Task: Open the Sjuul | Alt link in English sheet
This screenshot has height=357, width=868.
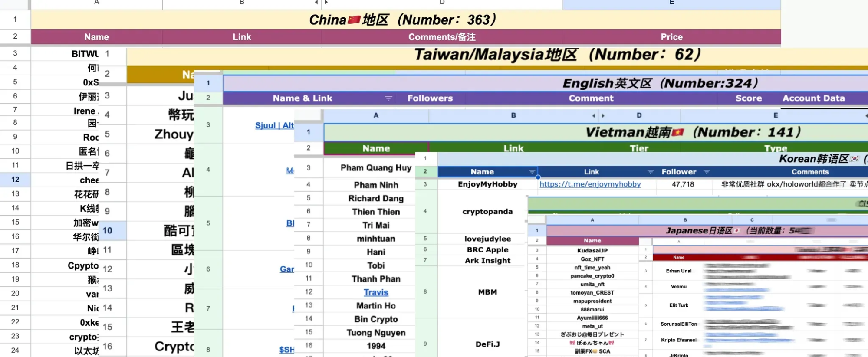Action: [274, 125]
